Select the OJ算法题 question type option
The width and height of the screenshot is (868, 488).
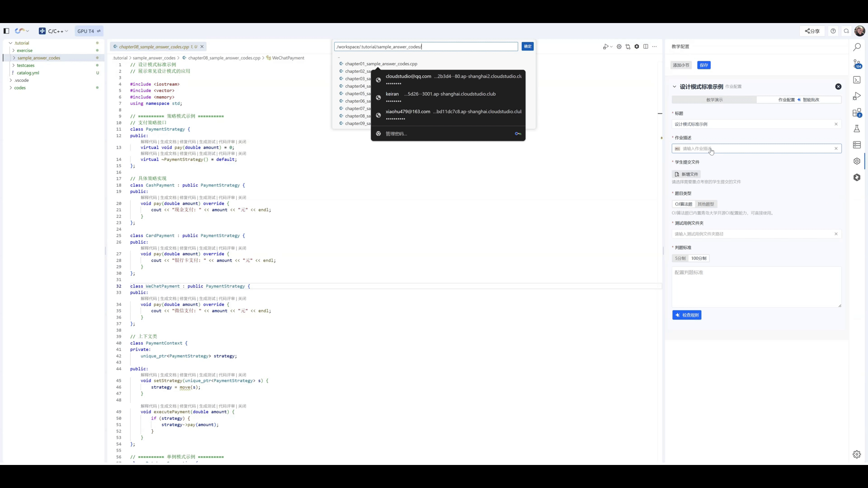pos(684,204)
